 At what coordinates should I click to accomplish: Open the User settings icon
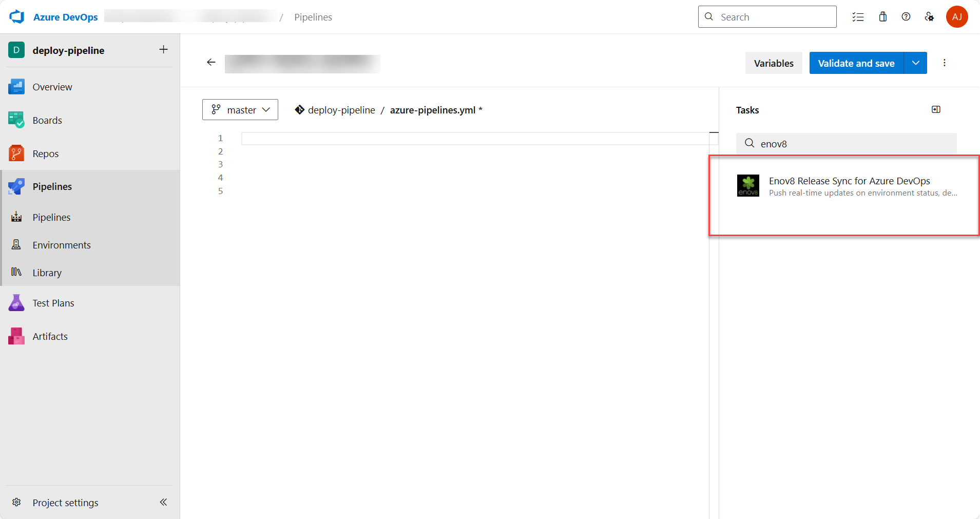pyautogui.click(x=929, y=17)
